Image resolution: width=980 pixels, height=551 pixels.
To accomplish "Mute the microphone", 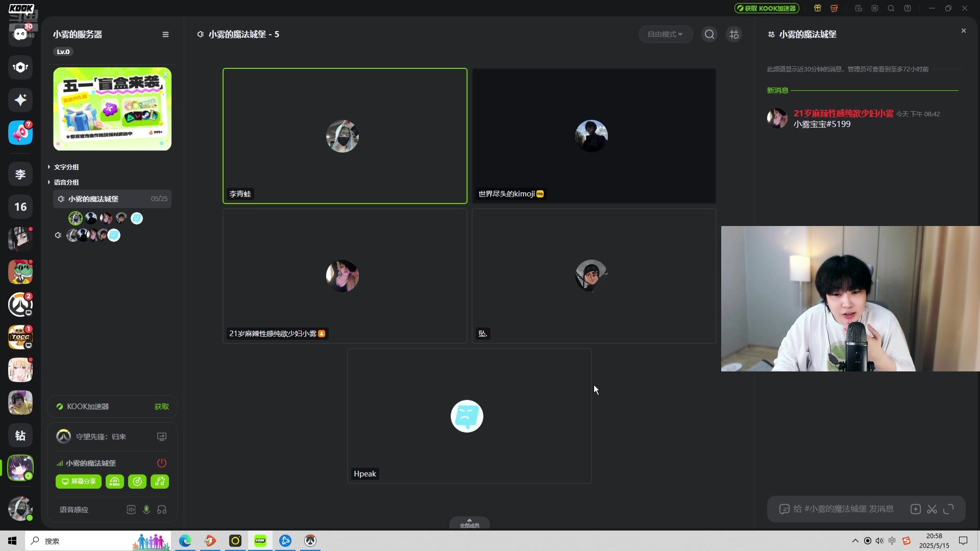I will [146, 510].
